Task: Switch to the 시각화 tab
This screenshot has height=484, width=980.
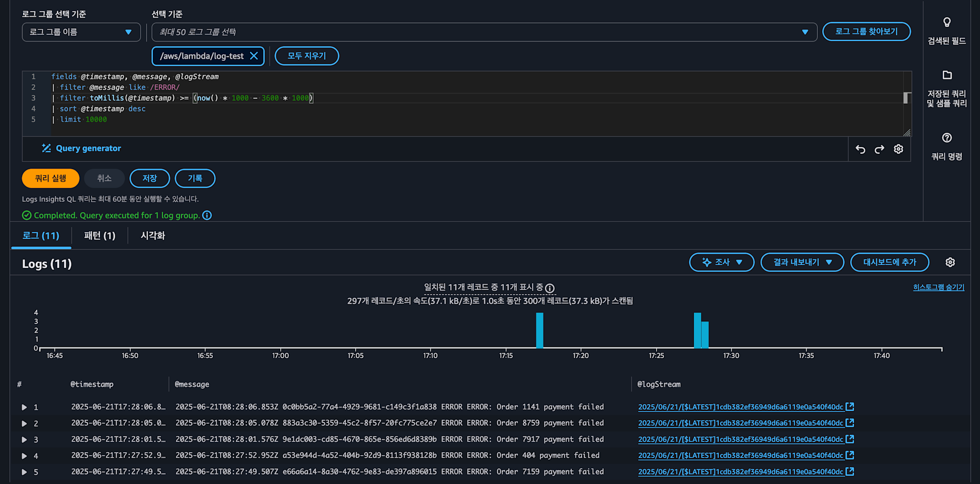Action: coord(153,236)
